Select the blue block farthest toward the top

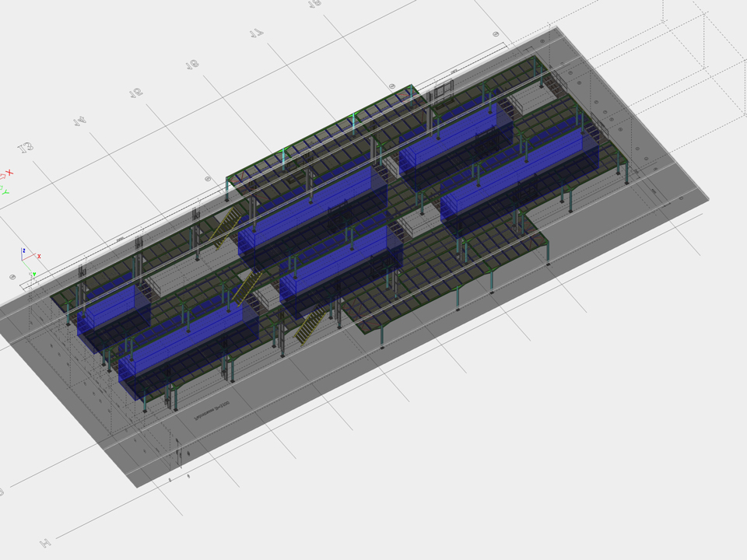point(455,136)
